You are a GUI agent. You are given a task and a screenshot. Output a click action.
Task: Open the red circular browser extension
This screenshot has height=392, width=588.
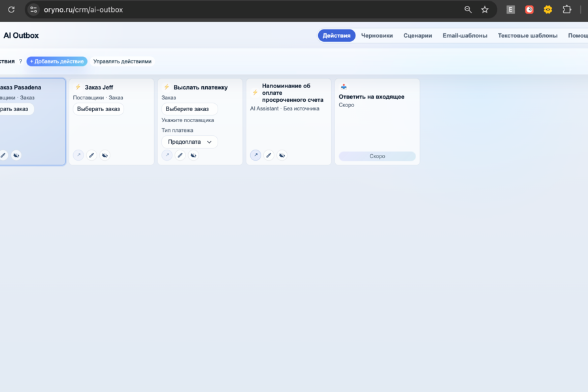coord(529,9)
